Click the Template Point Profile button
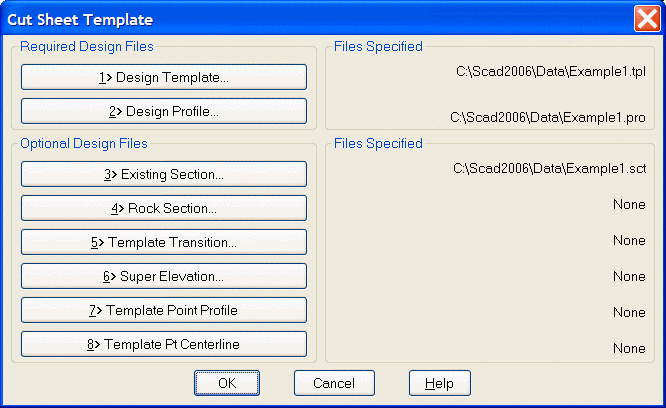Viewport: 666px width, 408px height. (164, 310)
